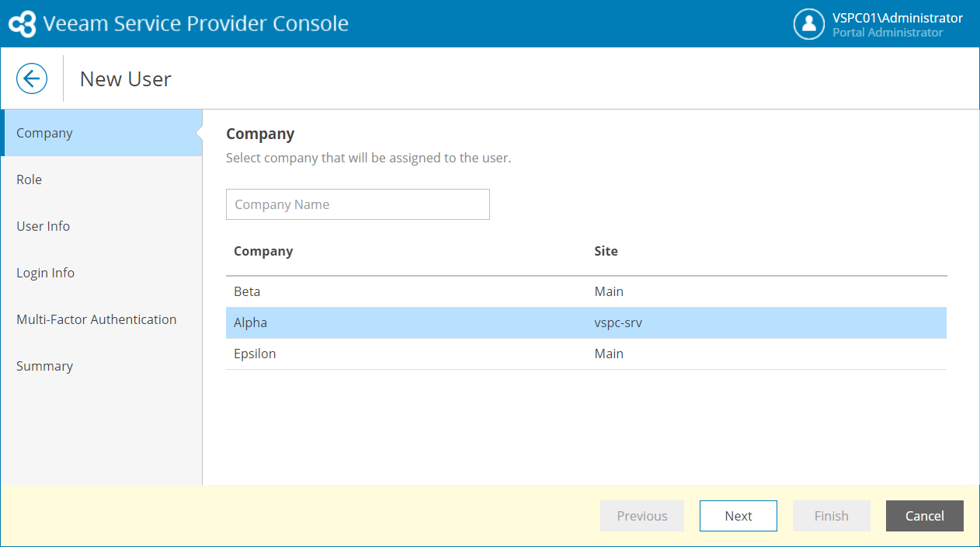Sort by the Company column header
This screenshot has height=547, width=980.
[263, 251]
